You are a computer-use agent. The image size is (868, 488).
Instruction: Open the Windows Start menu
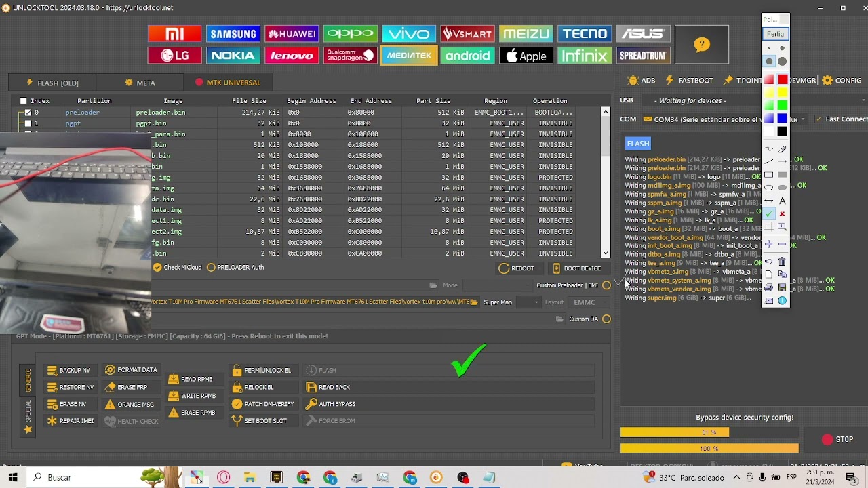point(12,477)
